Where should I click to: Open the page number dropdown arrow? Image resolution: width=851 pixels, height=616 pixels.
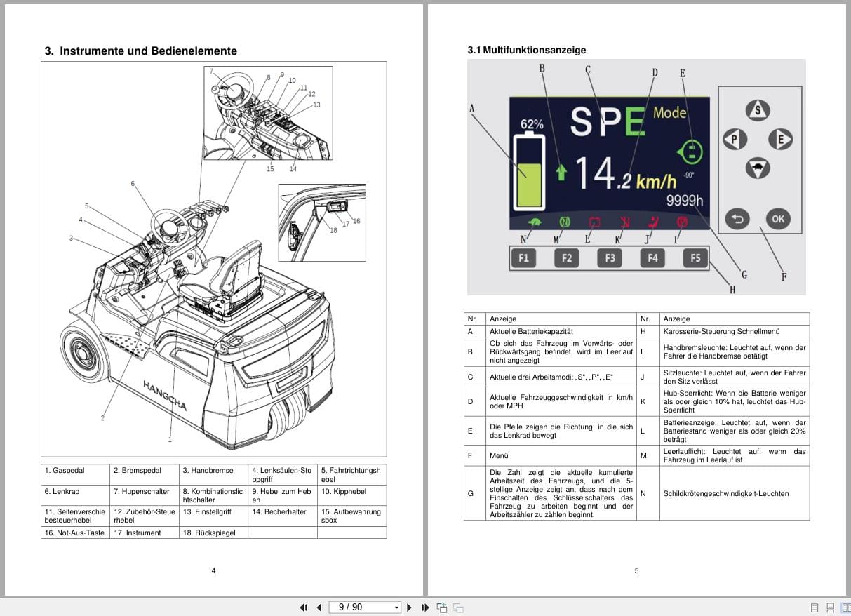[x=396, y=608]
